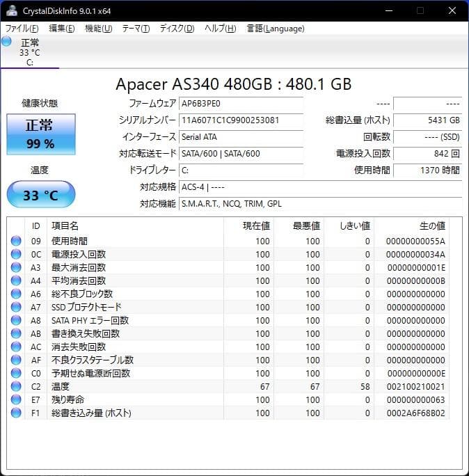Image resolution: width=469 pixels, height=476 pixels.
Task: Click the CrystalDiskInfo app icon in title bar
Action: point(12,10)
